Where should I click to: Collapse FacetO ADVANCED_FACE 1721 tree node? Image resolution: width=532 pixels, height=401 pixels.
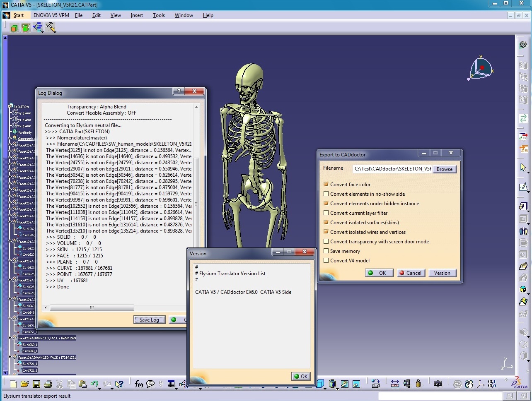click(10, 357)
